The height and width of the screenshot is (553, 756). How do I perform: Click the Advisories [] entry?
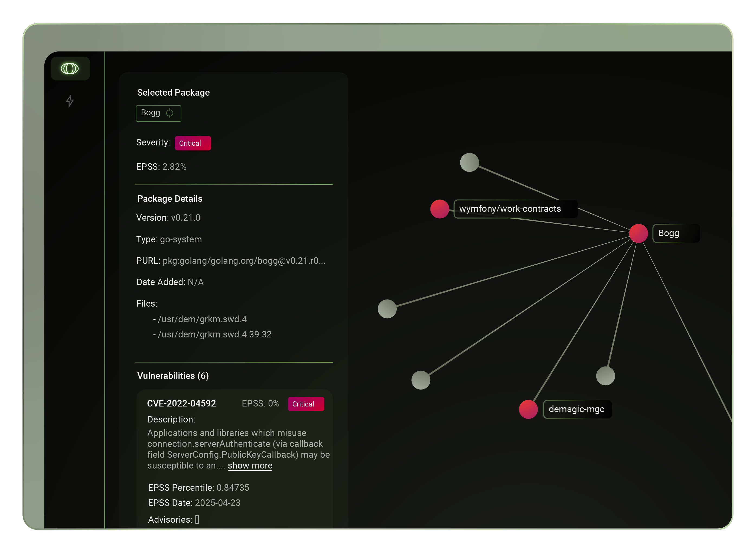[x=174, y=519]
